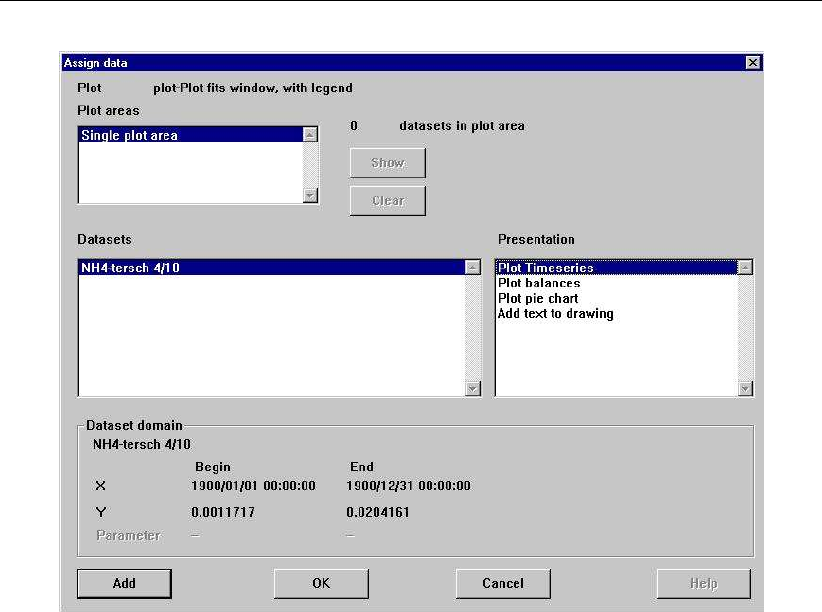The height and width of the screenshot is (612, 822).
Task: Click the Datasets list scrollbar track
Action: coord(473,328)
